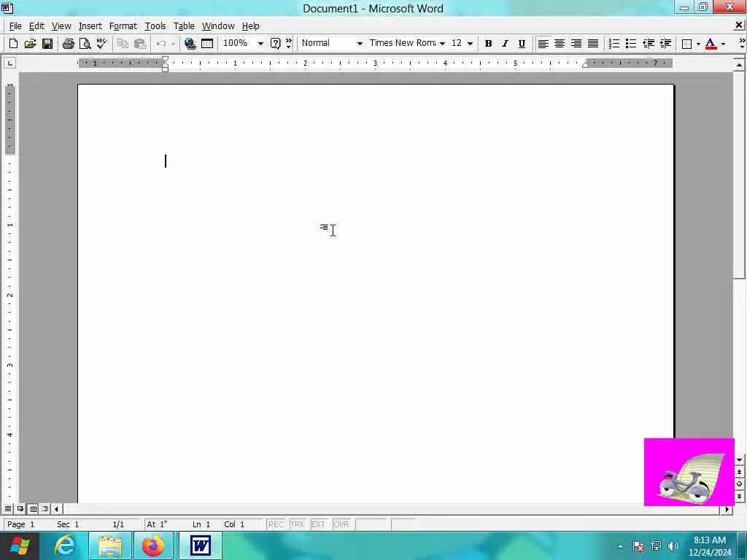Expand the Undo history dropdown arrow

click(x=173, y=44)
